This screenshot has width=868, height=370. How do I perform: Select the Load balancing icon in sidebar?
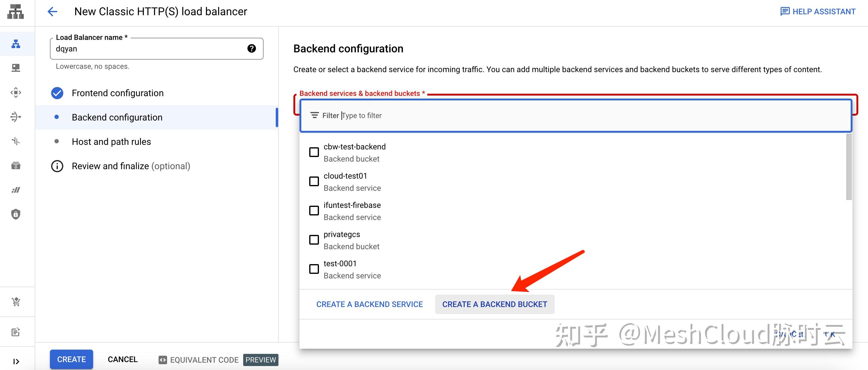[16, 44]
